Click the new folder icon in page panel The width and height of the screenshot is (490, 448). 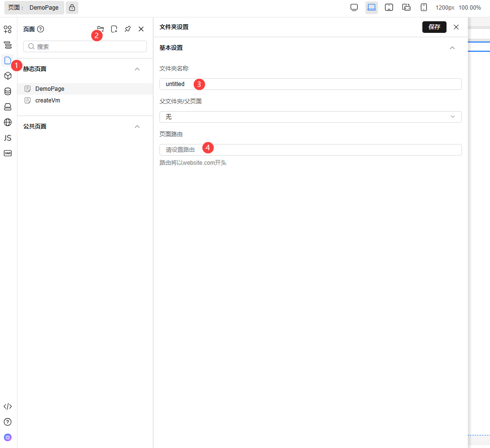[x=101, y=29]
